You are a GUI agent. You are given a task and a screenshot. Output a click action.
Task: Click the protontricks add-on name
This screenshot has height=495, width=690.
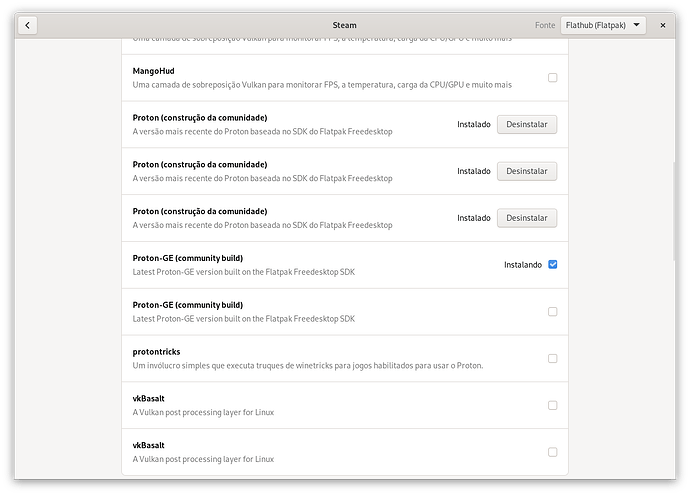(x=157, y=351)
